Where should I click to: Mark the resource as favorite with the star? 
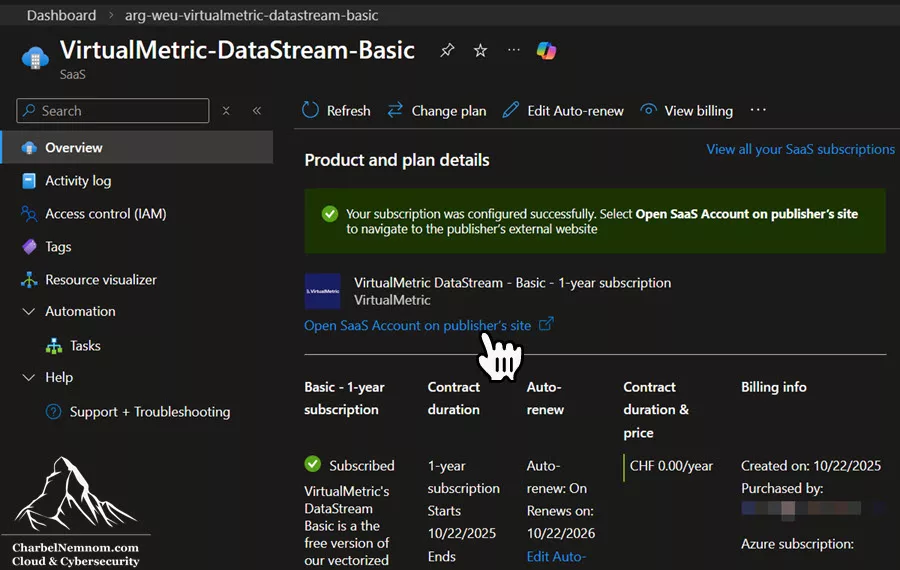coord(480,51)
